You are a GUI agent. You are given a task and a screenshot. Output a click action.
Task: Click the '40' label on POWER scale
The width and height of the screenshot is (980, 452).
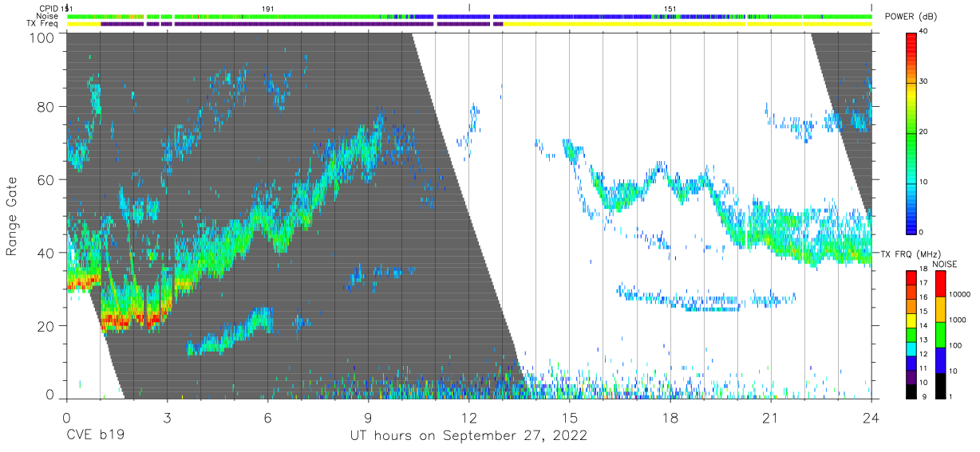(x=923, y=32)
